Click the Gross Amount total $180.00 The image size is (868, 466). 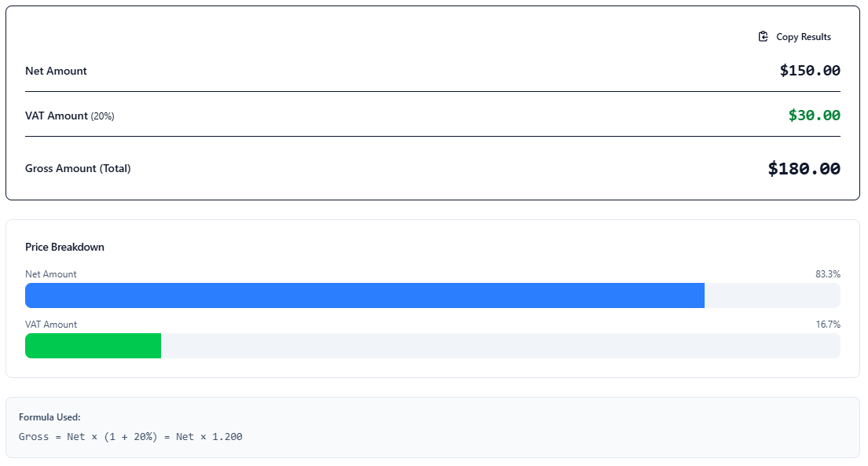[804, 168]
